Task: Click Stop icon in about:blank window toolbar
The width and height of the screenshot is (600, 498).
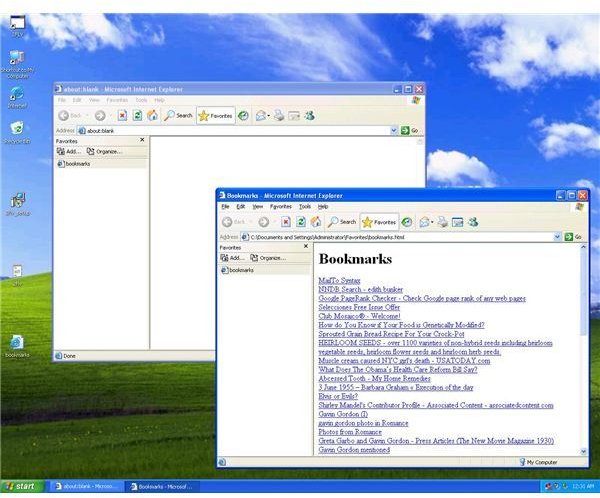Action: pos(122,116)
